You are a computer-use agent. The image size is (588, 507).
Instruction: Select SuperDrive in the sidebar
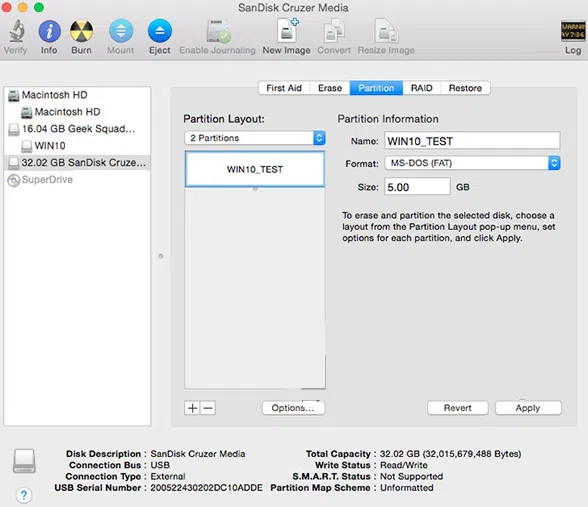[x=77, y=180]
